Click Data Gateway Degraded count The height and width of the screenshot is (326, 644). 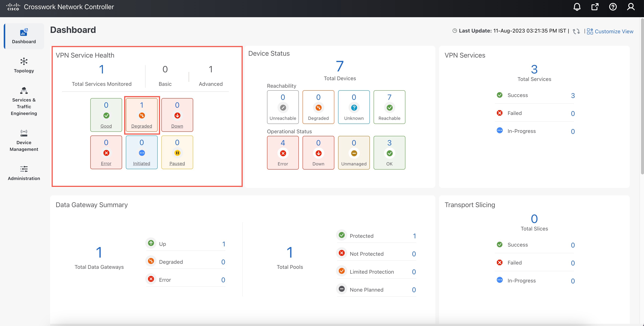223,262
